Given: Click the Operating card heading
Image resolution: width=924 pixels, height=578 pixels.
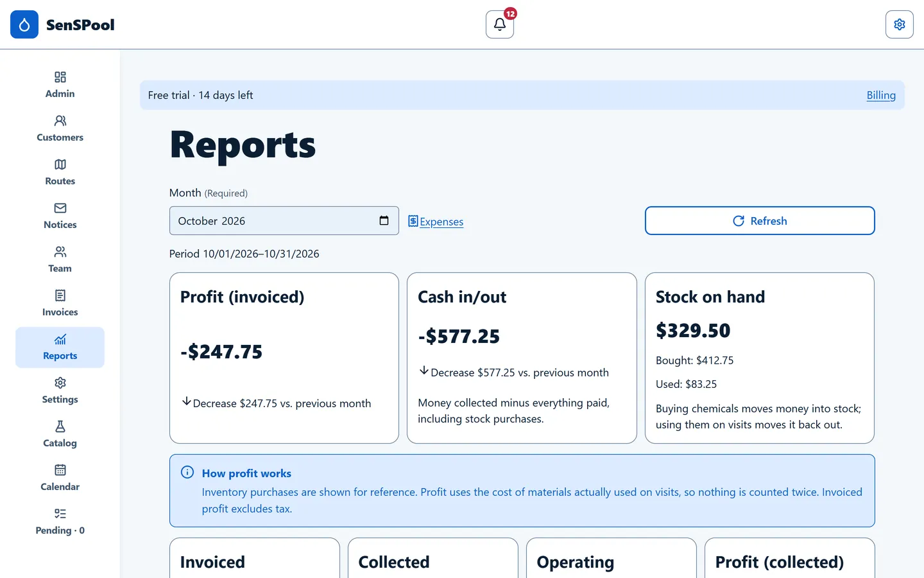Looking at the screenshot, I should pos(576,562).
